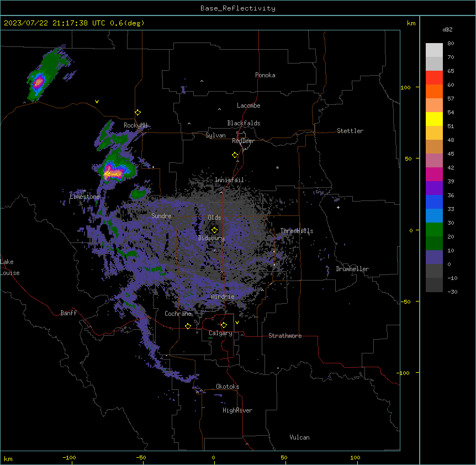
Task: Select the magenta 39-42 dBZ legend swatch
Action: (x=434, y=174)
